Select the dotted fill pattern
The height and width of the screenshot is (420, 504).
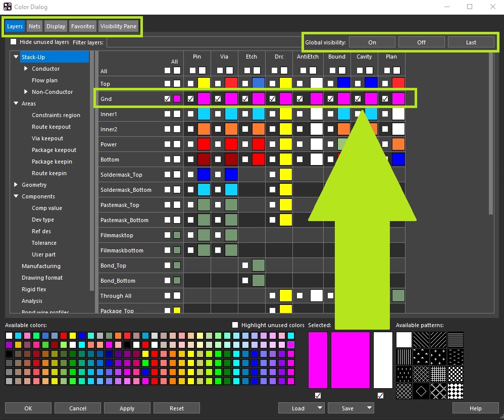tap(456, 374)
